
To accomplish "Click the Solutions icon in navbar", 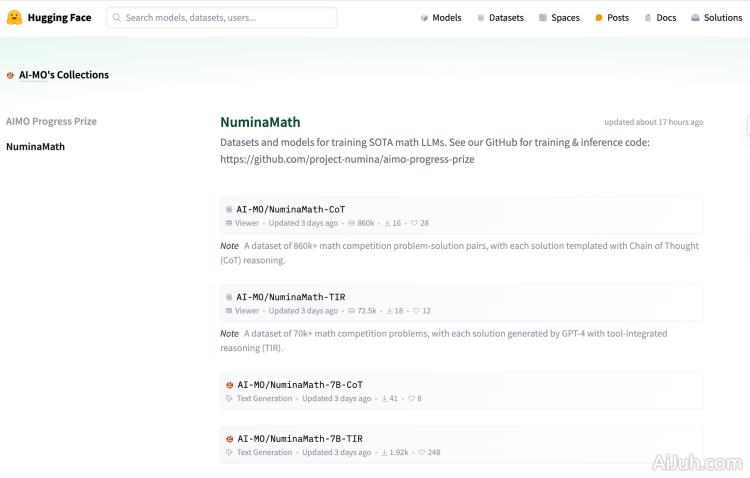I will [x=695, y=18].
